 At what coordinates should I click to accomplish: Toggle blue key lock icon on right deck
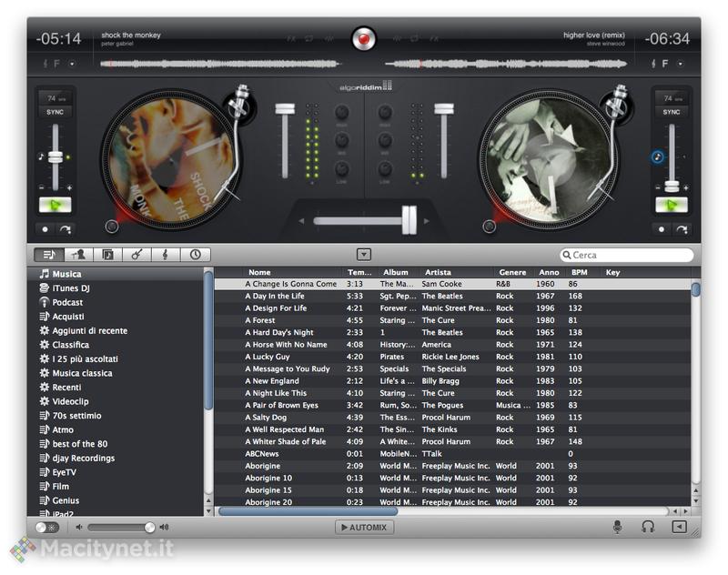(x=657, y=156)
